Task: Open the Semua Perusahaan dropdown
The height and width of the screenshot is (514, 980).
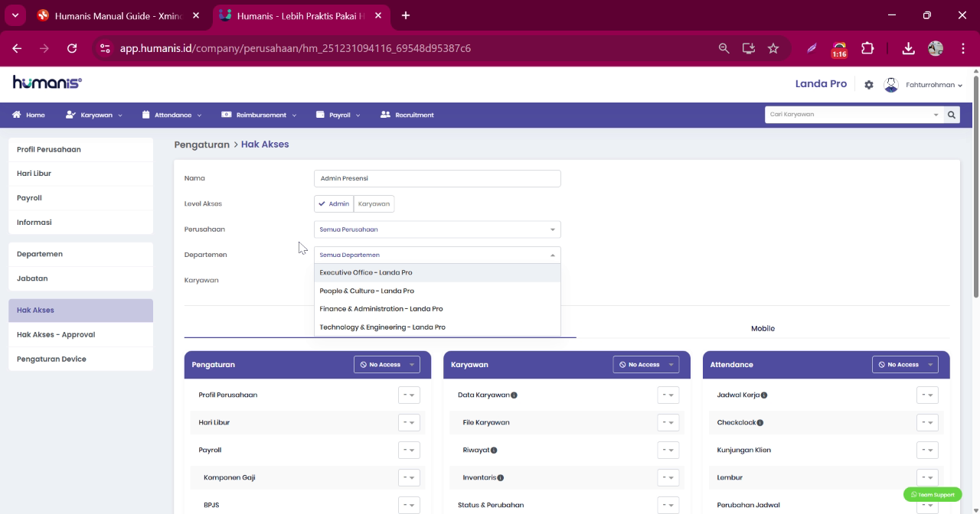Action: tap(437, 229)
